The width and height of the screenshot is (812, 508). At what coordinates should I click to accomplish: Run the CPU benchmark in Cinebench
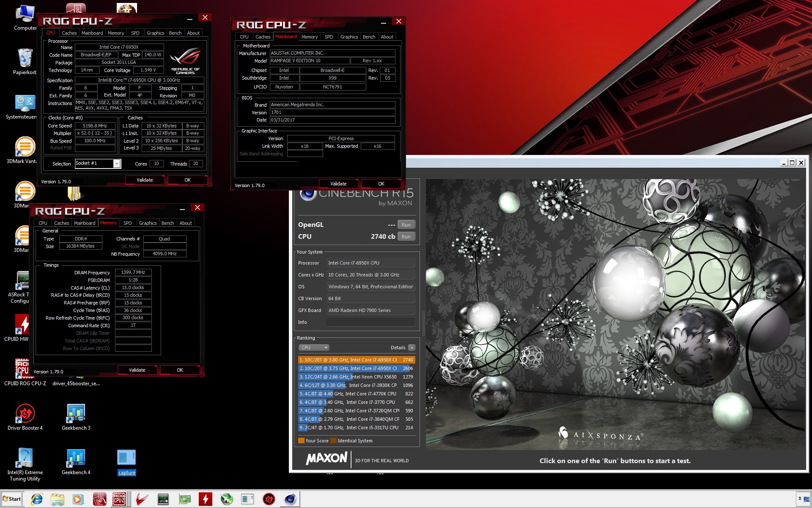coord(406,237)
